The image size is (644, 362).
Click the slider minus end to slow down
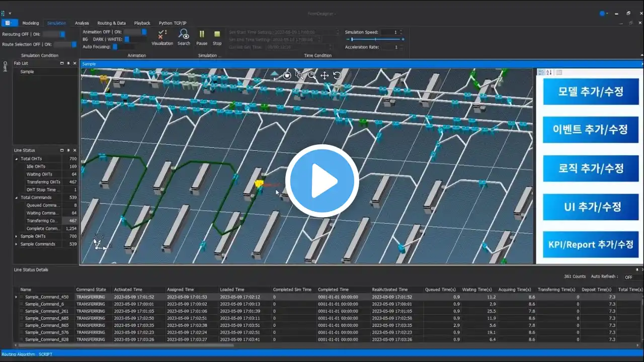347,39
